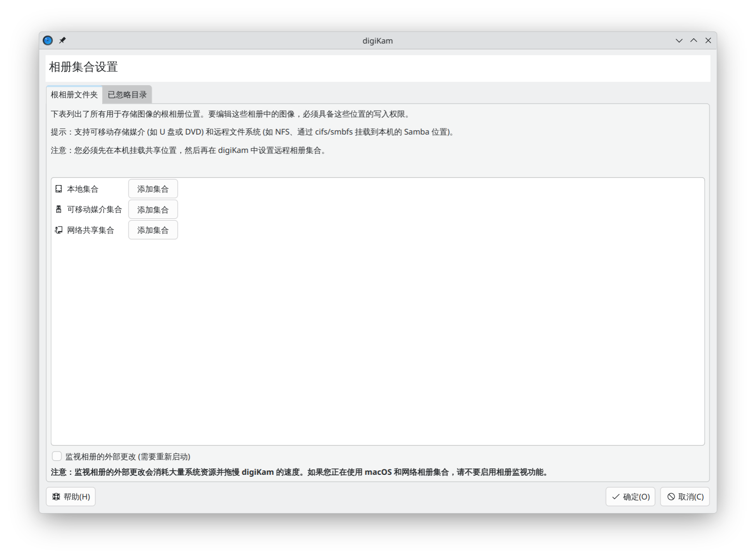
Task: Select the 本地集合 row label
Action: [x=83, y=189]
